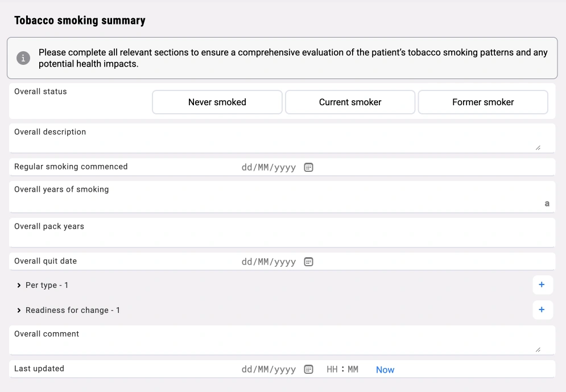Click the Overall years of smoking field

(x=273, y=203)
